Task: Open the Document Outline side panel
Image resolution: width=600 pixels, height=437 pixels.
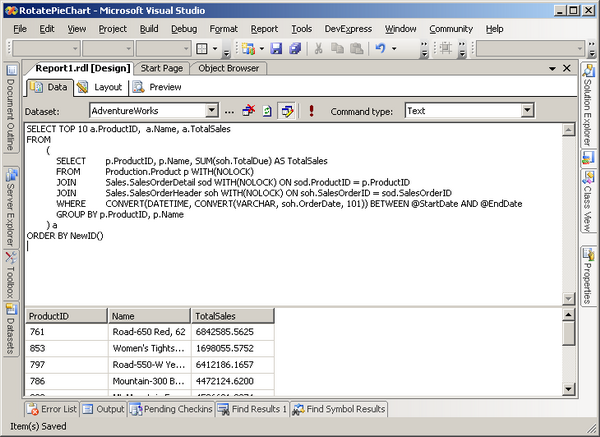Action: 11,108
